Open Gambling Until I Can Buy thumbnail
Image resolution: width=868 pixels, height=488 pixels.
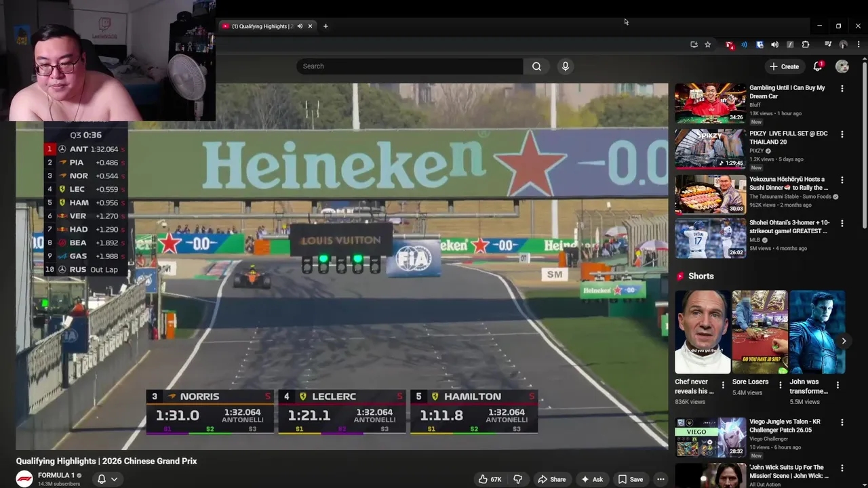710,104
